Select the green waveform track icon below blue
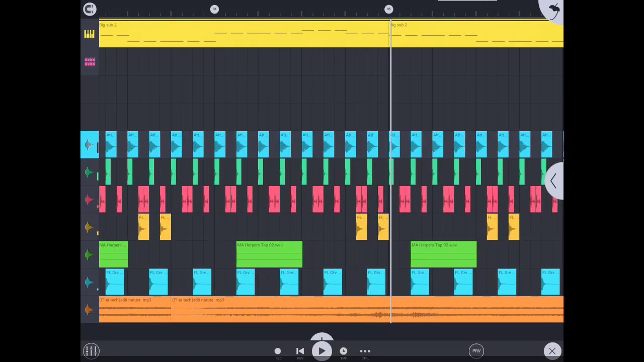Image resolution: width=644 pixels, height=362 pixels. pos(90,172)
